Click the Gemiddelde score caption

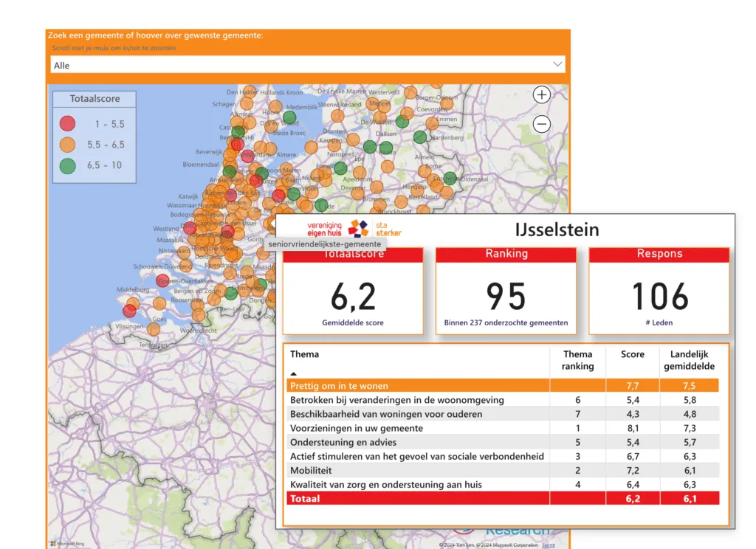[353, 322]
